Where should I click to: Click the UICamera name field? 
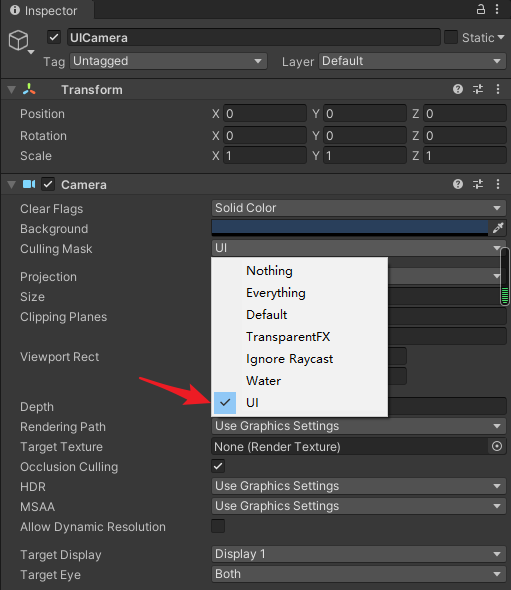[x=254, y=37]
